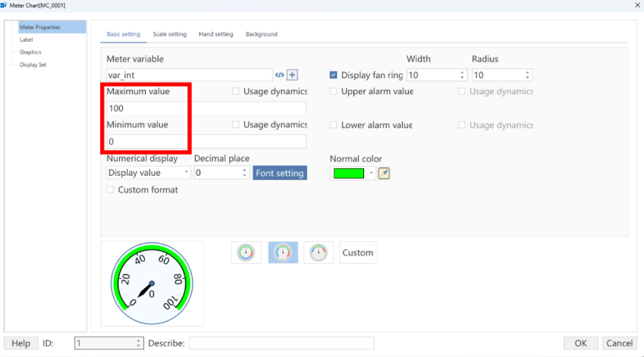Click the Describe input field
Image resolution: width=644 pixels, height=357 pixels.
click(281, 343)
